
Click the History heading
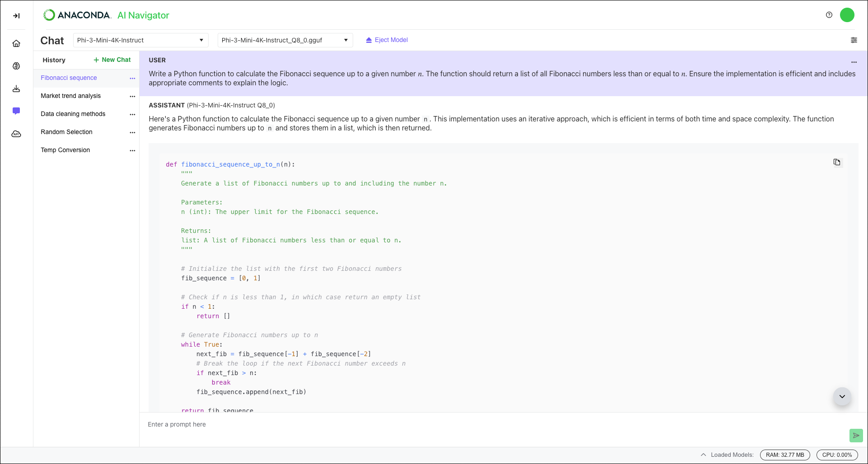point(54,60)
